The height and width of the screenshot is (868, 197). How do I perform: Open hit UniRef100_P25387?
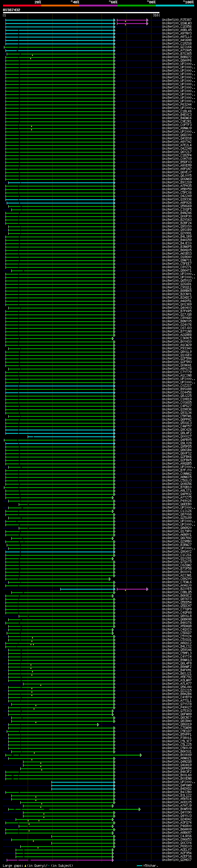tap(176, 20)
